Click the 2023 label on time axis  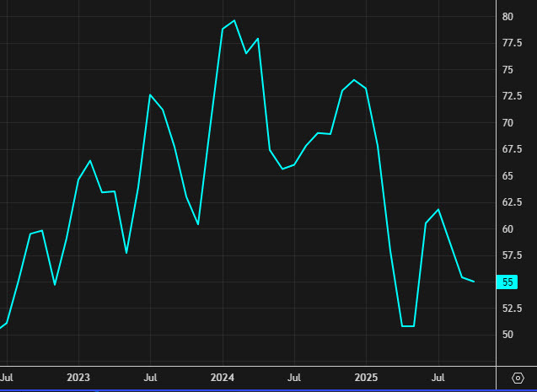(x=78, y=376)
